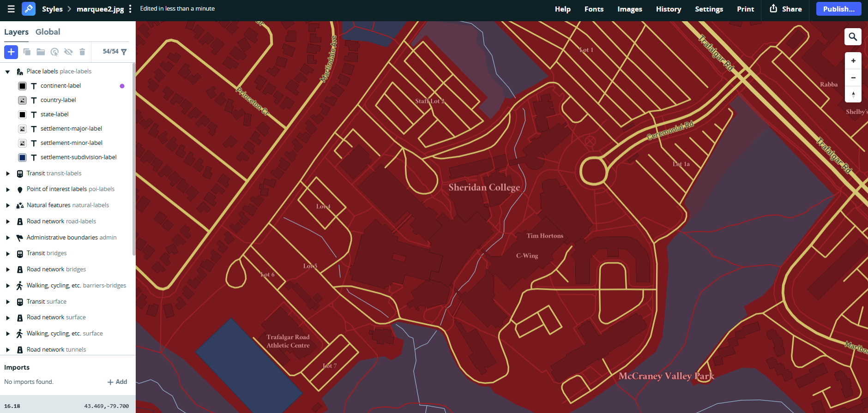Expand the Administrative boundaries admin group

tap(7, 238)
